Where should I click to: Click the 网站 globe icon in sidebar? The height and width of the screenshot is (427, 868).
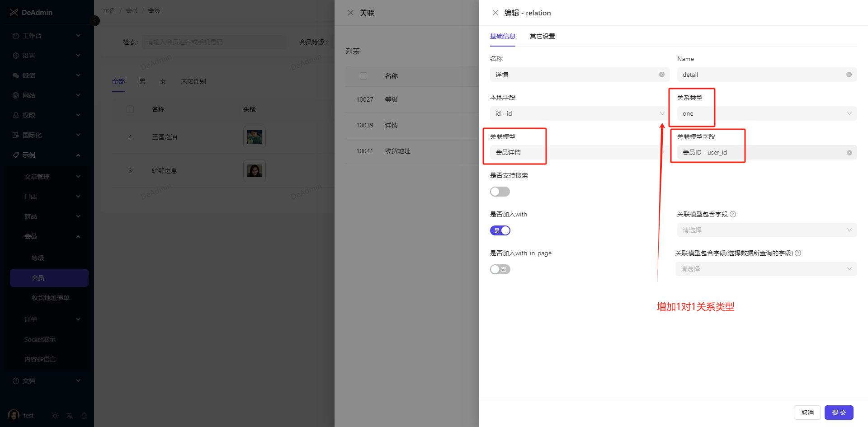[x=16, y=95]
